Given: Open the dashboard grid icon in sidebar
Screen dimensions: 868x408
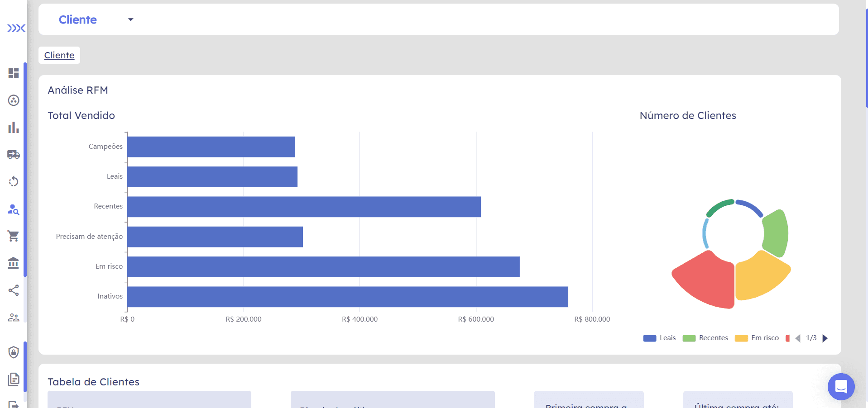Looking at the screenshot, I should point(14,73).
